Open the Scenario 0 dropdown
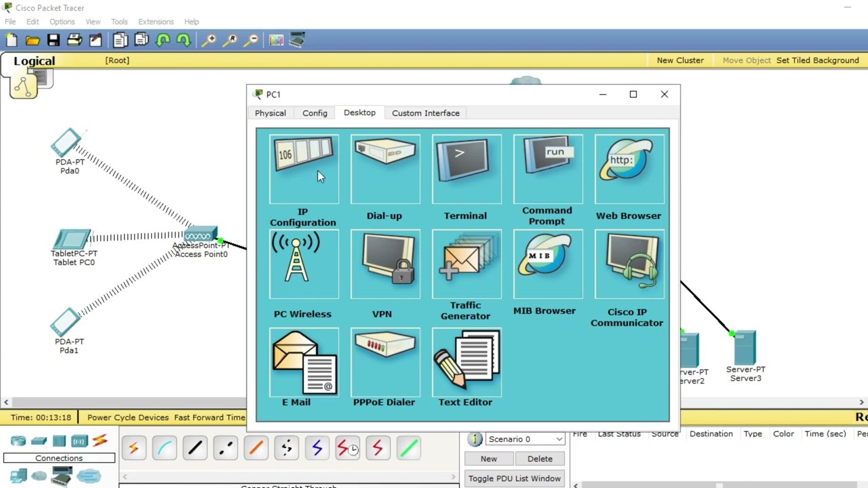The image size is (868, 488). click(x=526, y=439)
